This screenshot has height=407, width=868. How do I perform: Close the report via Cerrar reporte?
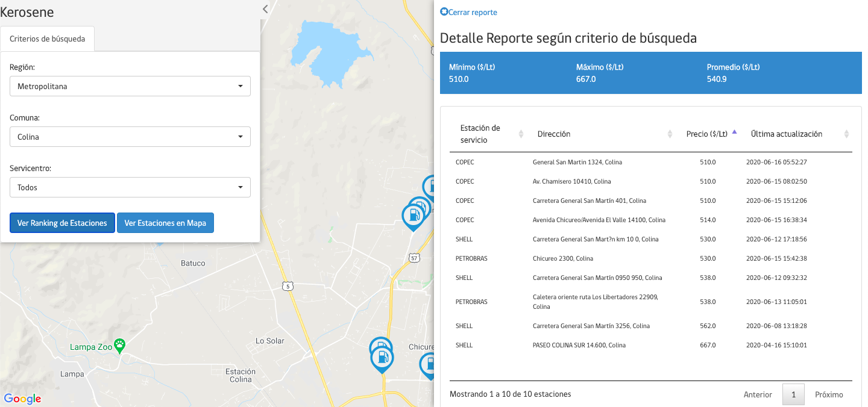point(469,12)
